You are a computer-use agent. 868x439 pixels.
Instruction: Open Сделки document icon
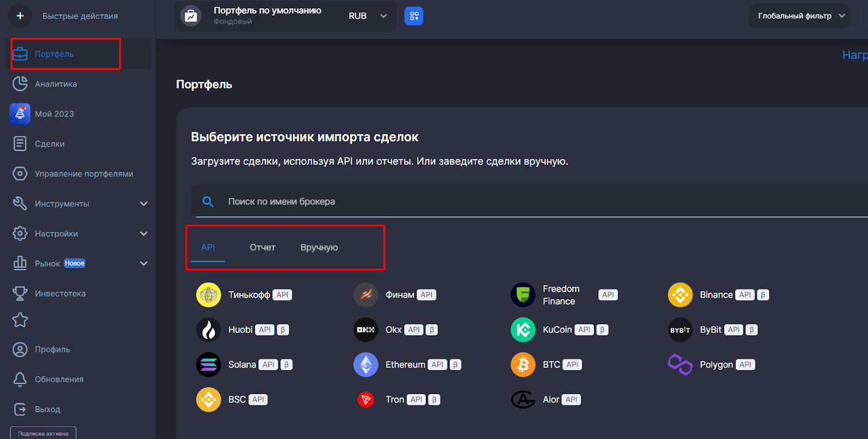pos(20,144)
